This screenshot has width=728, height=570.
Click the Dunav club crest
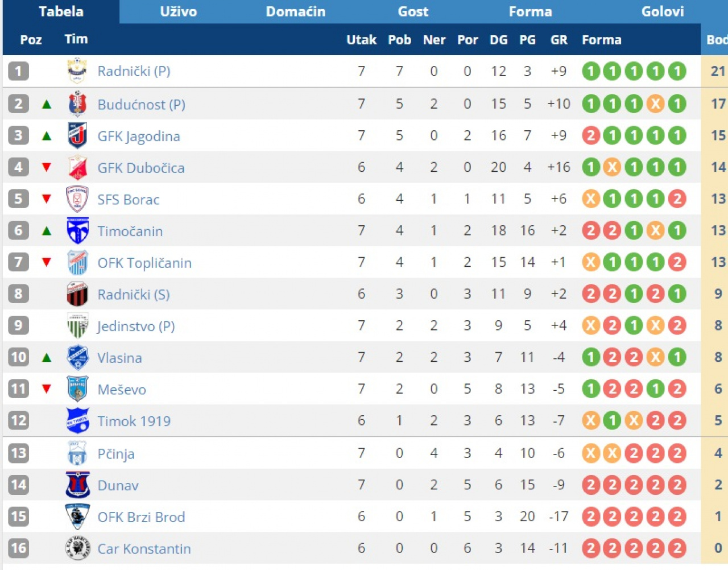77,485
